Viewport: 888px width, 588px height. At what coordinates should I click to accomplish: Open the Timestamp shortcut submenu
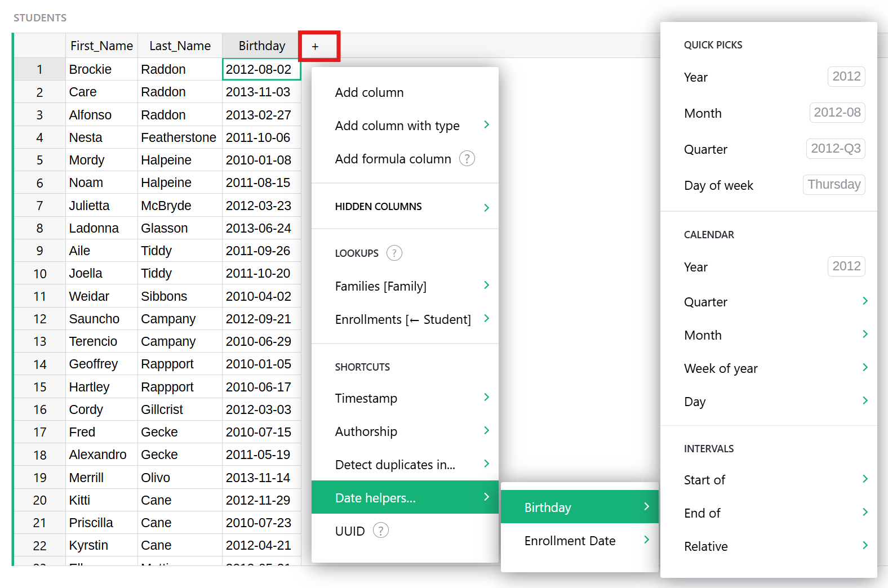pyautogui.click(x=405, y=398)
